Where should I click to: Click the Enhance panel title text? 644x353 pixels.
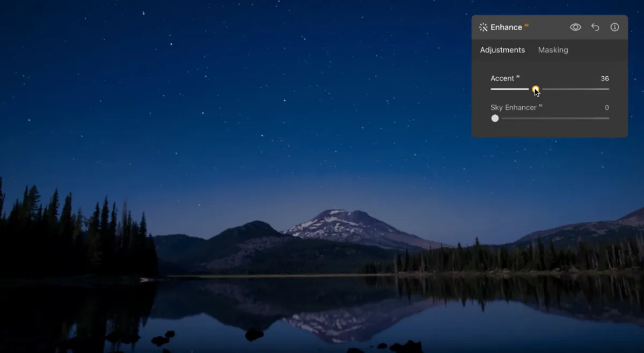coord(507,27)
